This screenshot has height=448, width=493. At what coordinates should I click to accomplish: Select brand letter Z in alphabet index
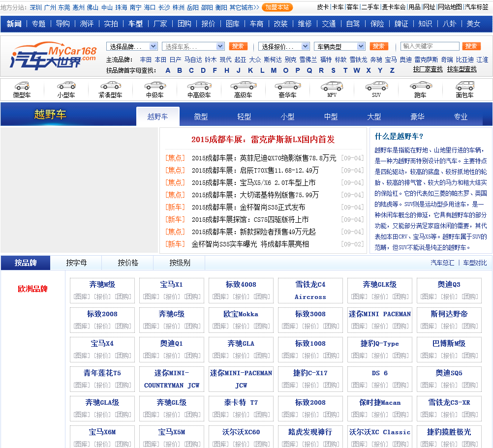click(x=392, y=70)
